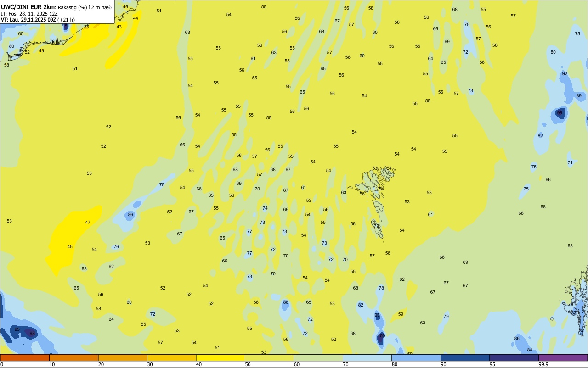The height and width of the screenshot is (368, 588).
Task: Click the legend swatch between 10 and 20
Action: point(73,357)
